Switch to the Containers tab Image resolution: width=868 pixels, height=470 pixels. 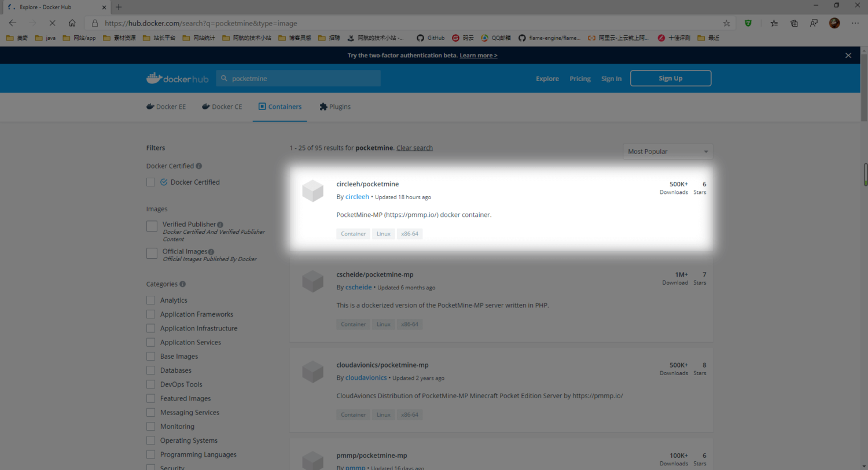click(x=280, y=107)
